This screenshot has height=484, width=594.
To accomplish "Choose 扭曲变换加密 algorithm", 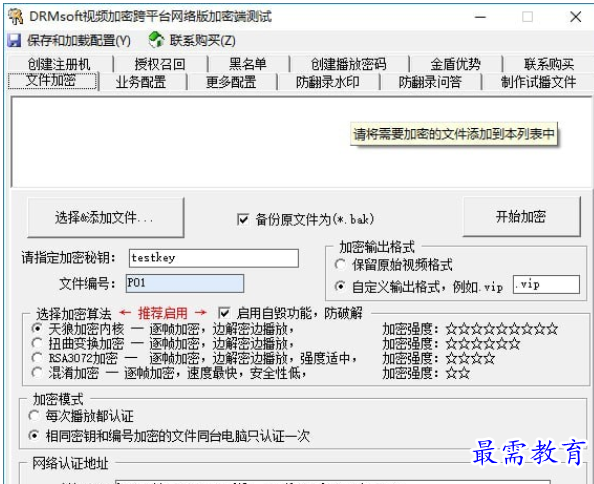I will pos(37,343).
